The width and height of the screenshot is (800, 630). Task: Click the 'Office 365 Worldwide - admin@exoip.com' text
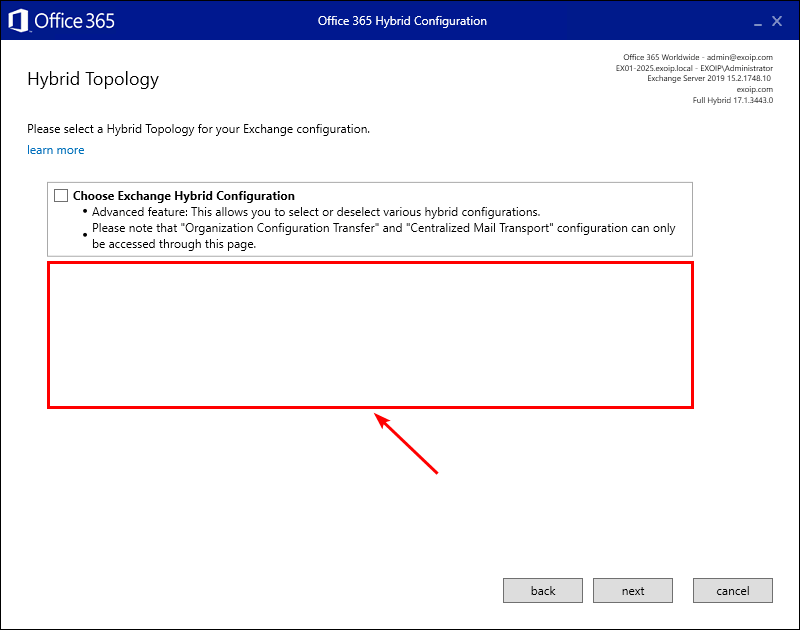697,57
